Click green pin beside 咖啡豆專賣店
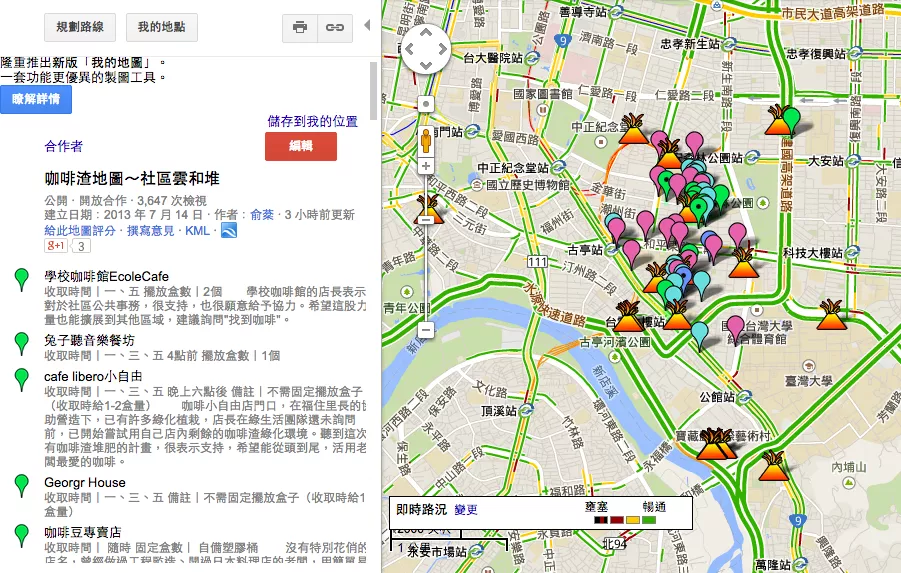 coord(22,536)
